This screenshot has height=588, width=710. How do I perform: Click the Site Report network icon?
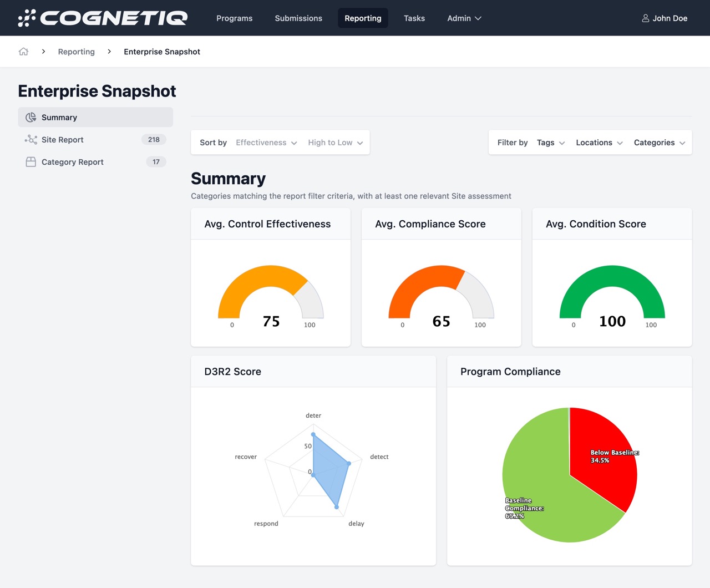coord(31,140)
